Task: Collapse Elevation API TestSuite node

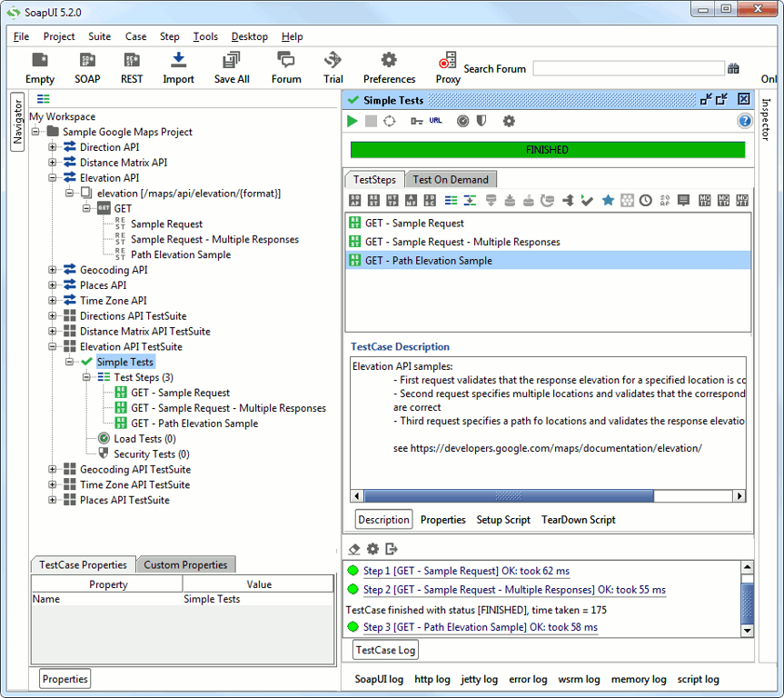Action: pyautogui.click(x=52, y=346)
